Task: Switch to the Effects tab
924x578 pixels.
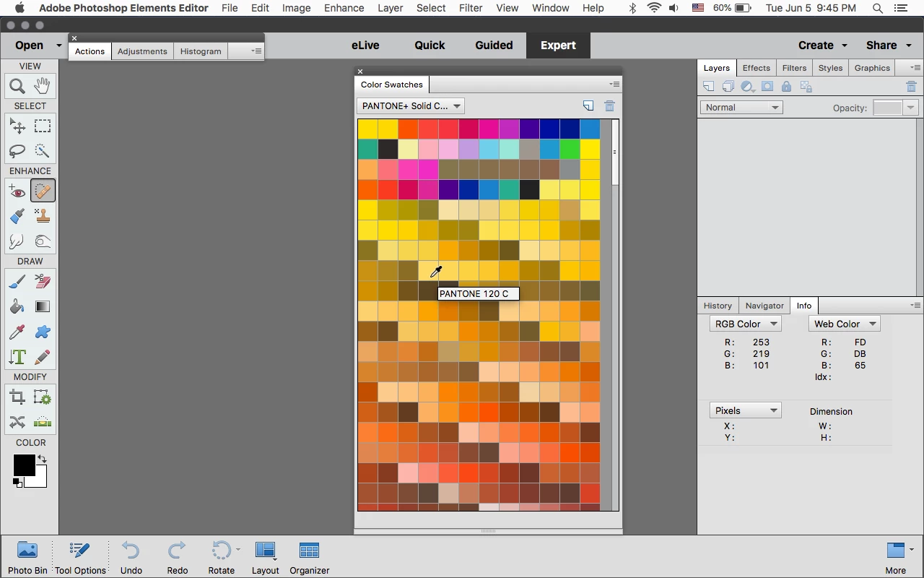Action: point(756,68)
